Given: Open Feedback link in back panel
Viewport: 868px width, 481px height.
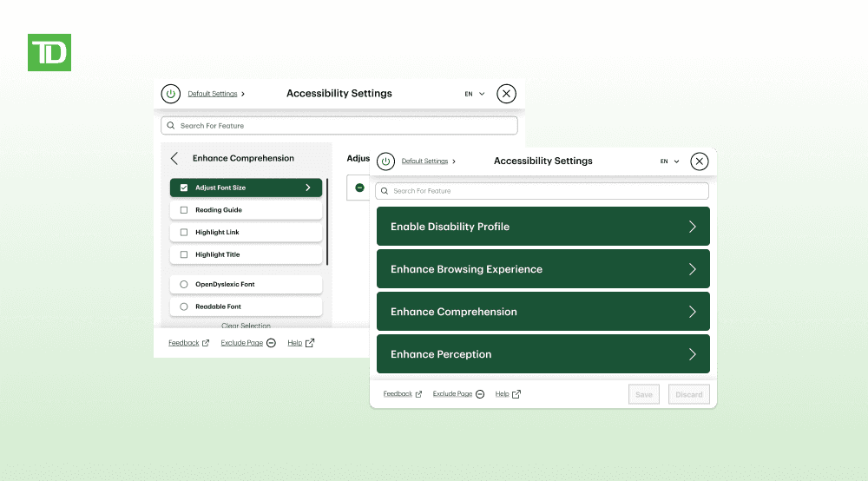Looking at the screenshot, I should [184, 343].
